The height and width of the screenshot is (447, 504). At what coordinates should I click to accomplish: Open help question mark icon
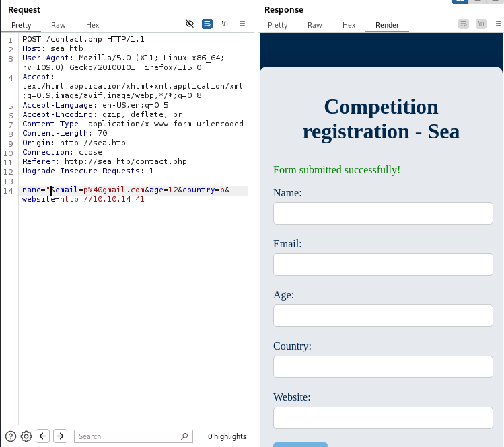pyautogui.click(x=11, y=436)
